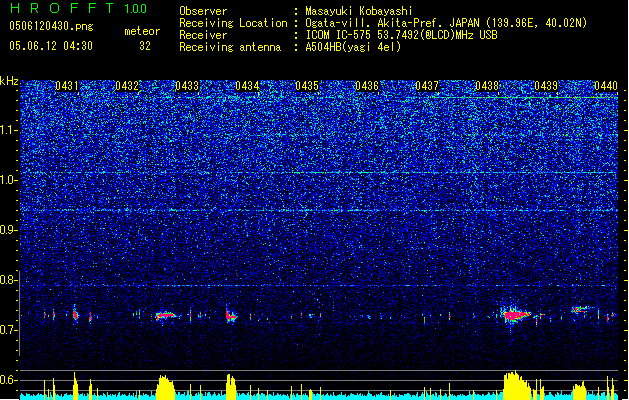Image resolution: width=629 pixels, height=400 pixels.
Task: Click the 0438 time marker
Action: point(487,86)
